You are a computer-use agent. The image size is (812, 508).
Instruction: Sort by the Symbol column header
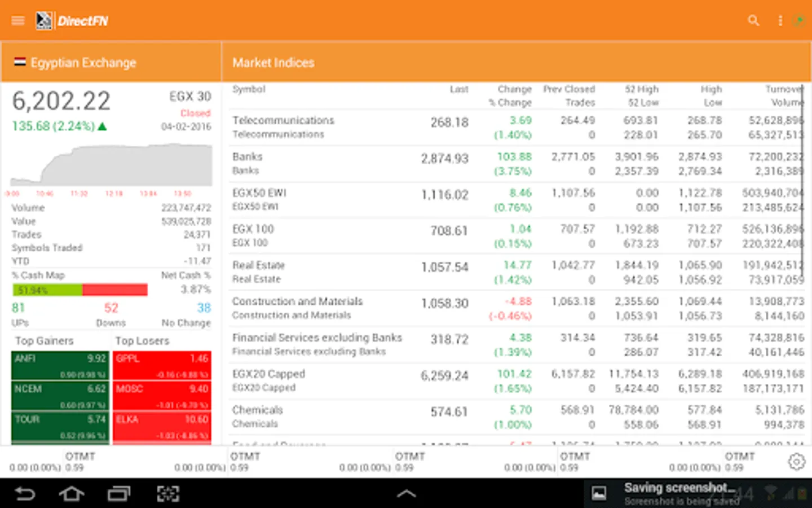click(249, 89)
